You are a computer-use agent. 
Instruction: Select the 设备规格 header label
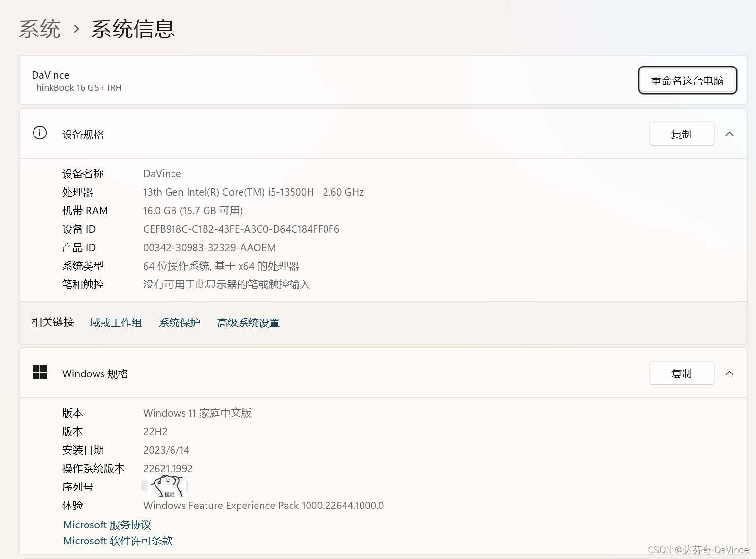click(x=83, y=135)
